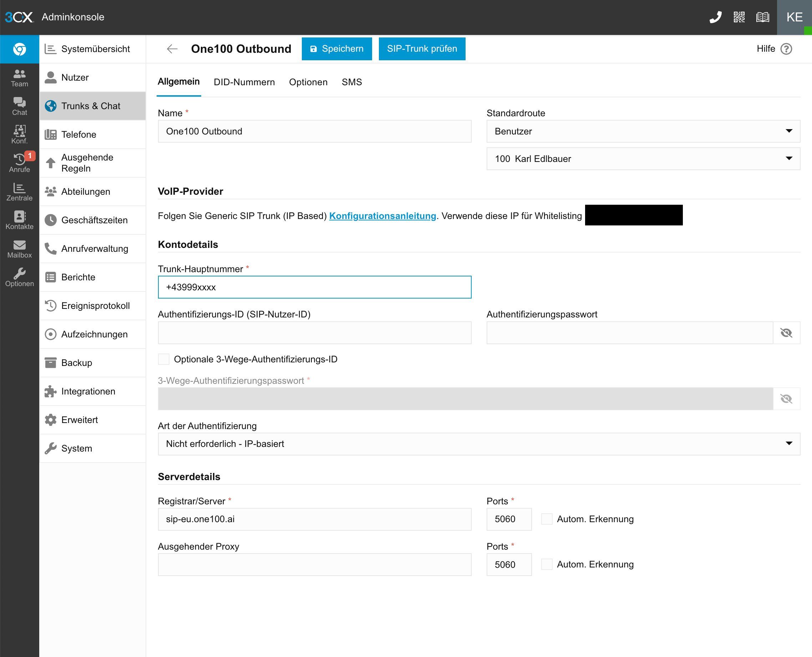The height and width of the screenshot is (657, 812).
Task: Switch to the SMS tab
Action: [352, 82]
